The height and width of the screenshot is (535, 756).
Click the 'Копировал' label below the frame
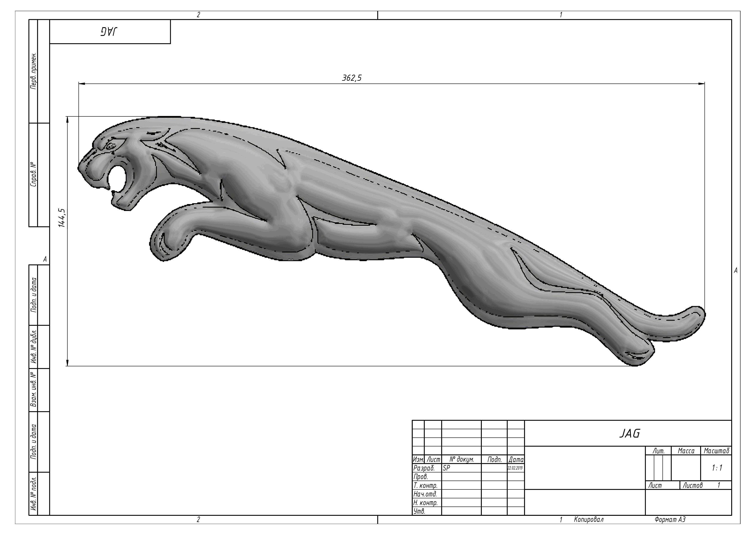tap(589, 520)
